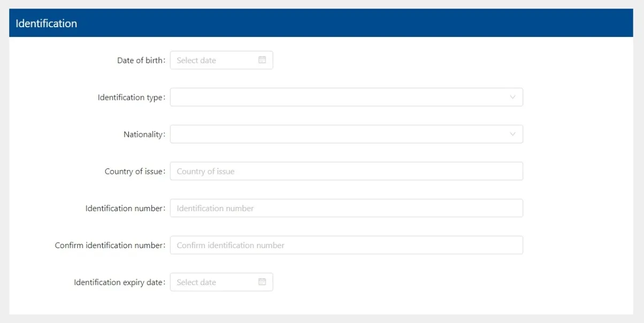Click the Confirm identification number input
The width and height of the screenshot is (644, 323).
pos(346,245)
